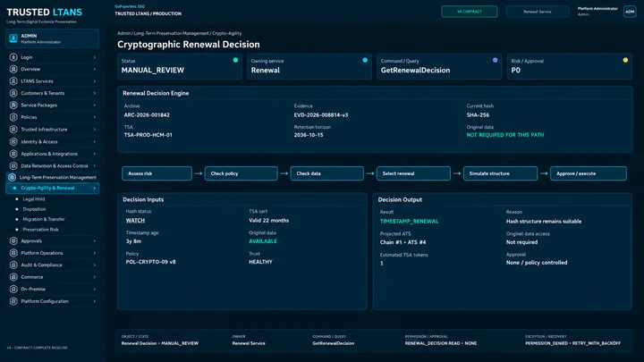Screen dimensions: 644x362
Task: Click the Audit & Compliance icon
Action: [13, 265]
